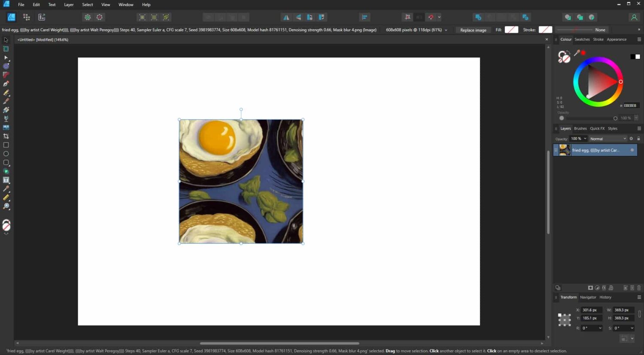Screen dimensions: 644x355
Task: Open snapping options dropdown arrow
Action: (x=439, y=17)
